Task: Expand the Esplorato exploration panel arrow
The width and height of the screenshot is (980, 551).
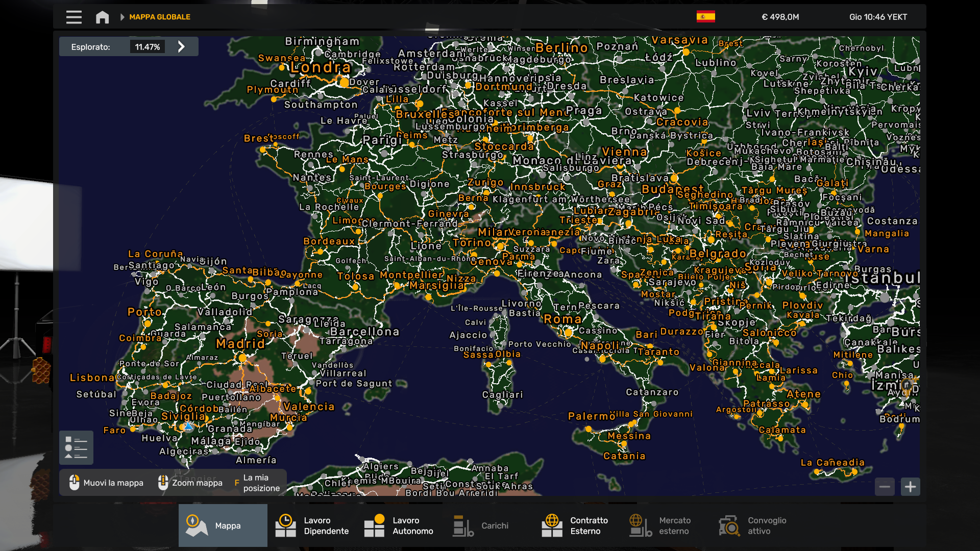Action: coord(181,47)
